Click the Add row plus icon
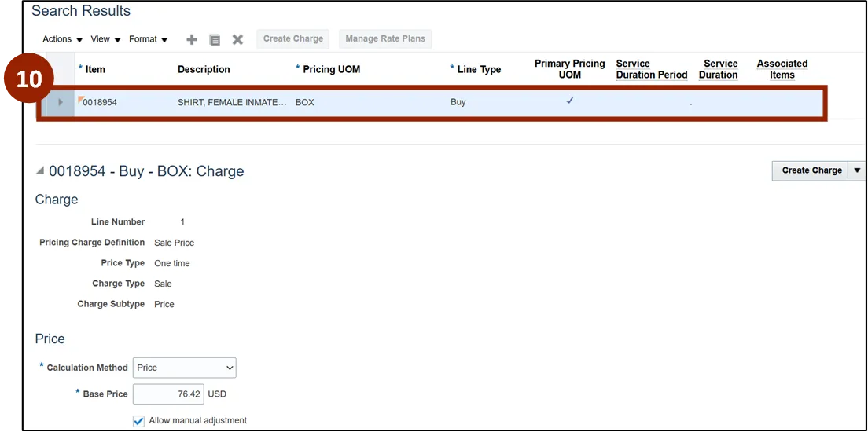Viewport: 868px width, 432px height. [x=192, y=39]
